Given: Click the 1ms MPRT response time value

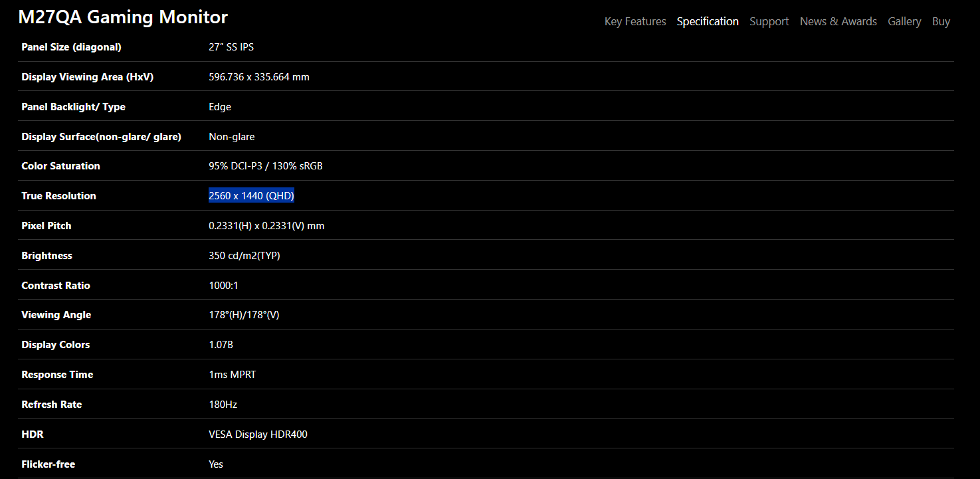Looking at the screenshot, I should tap(232, 375).
